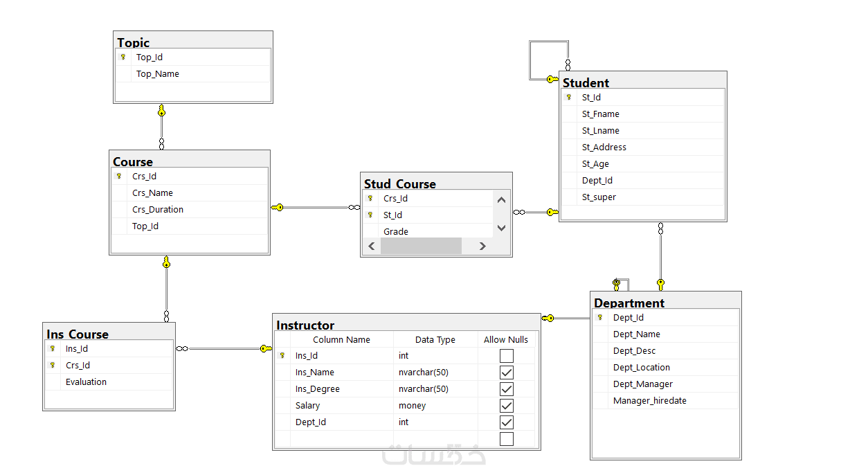Select relationship key endpoint below Topic table
Viewport: 868px width, 475px height.
[x=161, y=110]
